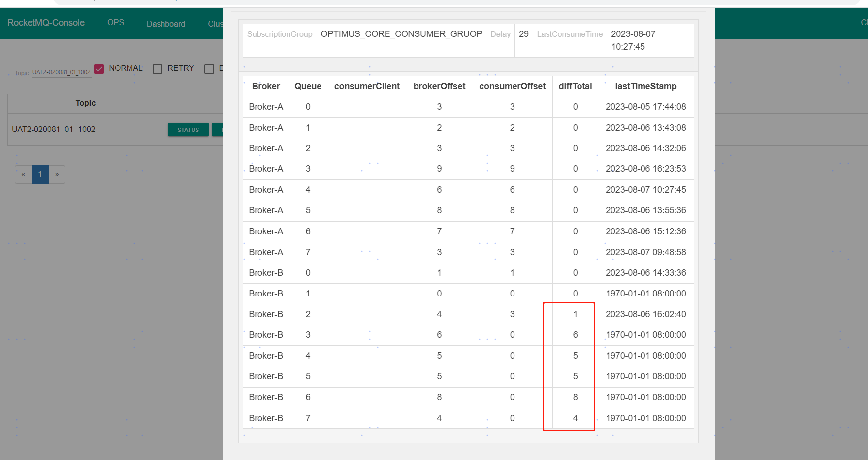Click the Topic column header
Screen dimensions: 868x460
[x=86, y=103]
